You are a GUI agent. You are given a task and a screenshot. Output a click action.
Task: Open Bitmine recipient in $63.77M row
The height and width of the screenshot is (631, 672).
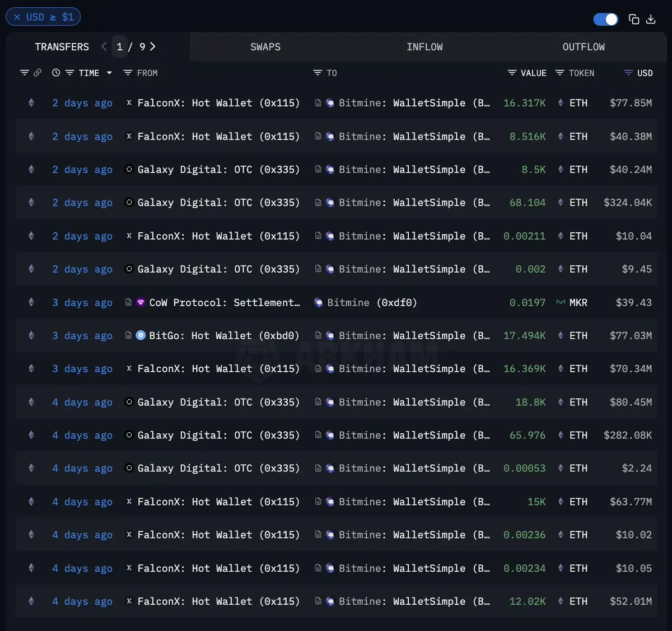[414, 502]
